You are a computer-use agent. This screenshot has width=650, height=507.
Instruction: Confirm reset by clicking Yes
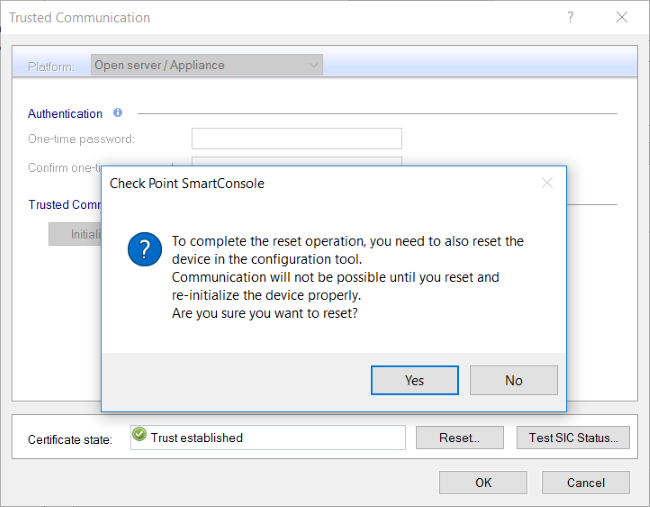tap(415, 380)
